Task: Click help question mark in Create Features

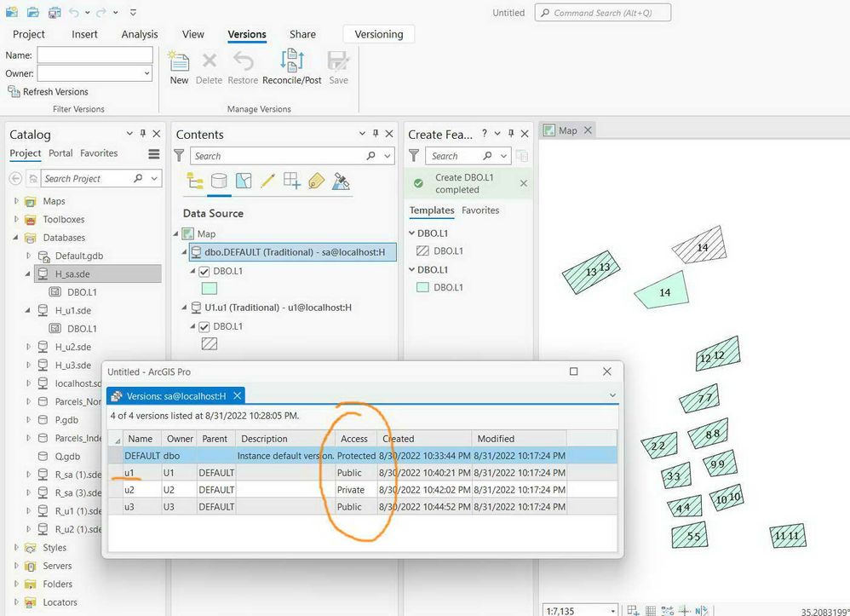Action: click(x=484, y=134)
